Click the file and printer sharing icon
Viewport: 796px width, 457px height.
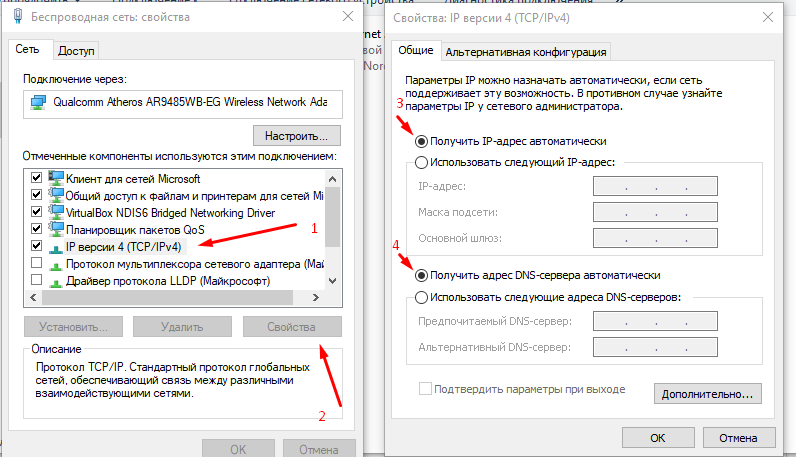pyautogui.click(x=56, y=195)
